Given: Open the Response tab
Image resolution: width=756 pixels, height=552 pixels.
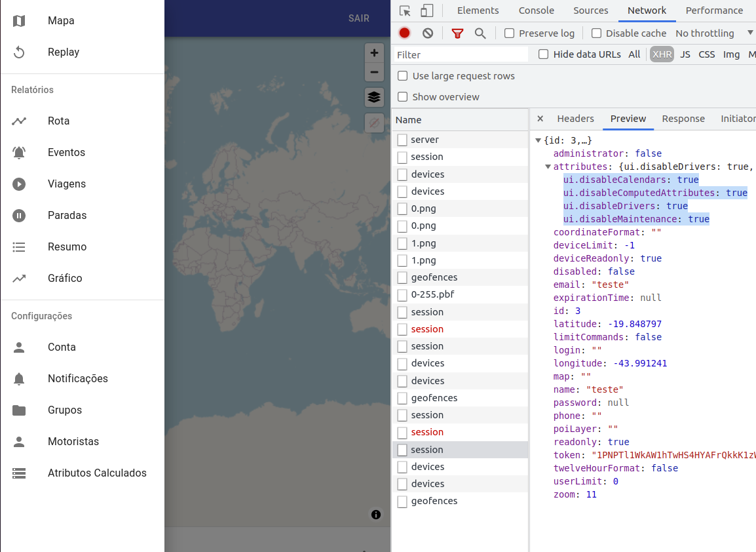Looking at the screenshot, I should (683, 119).
